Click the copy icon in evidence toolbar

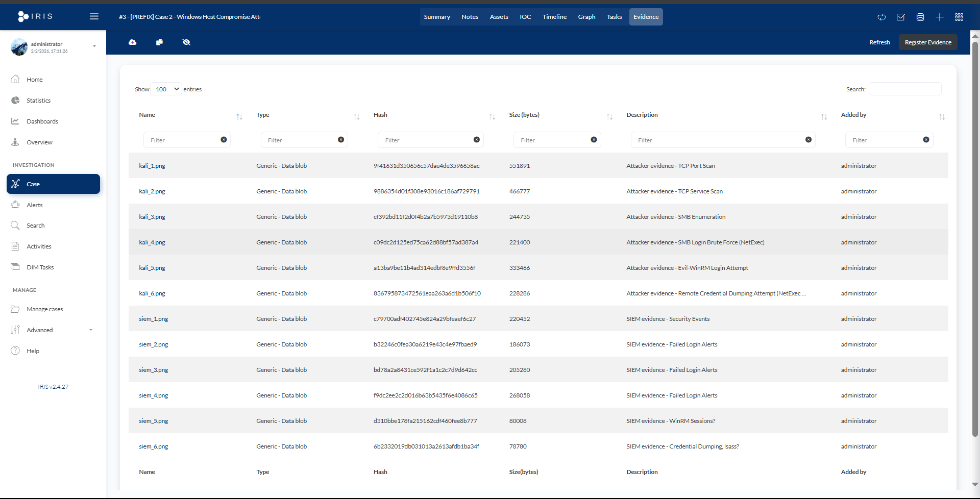[x=159, y=42]
